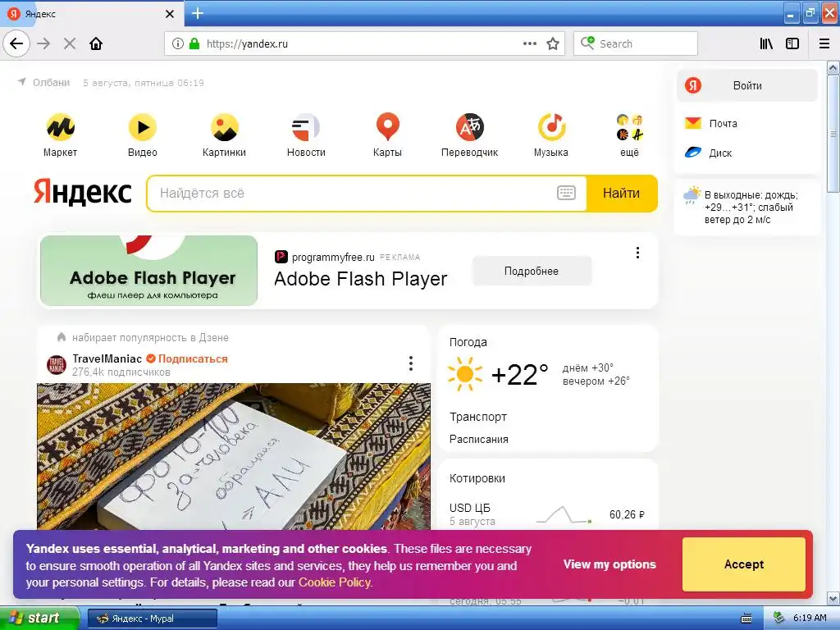Click the Подробнее button in ad
Viewport: 840px width, 630px height.
point(532,271)
